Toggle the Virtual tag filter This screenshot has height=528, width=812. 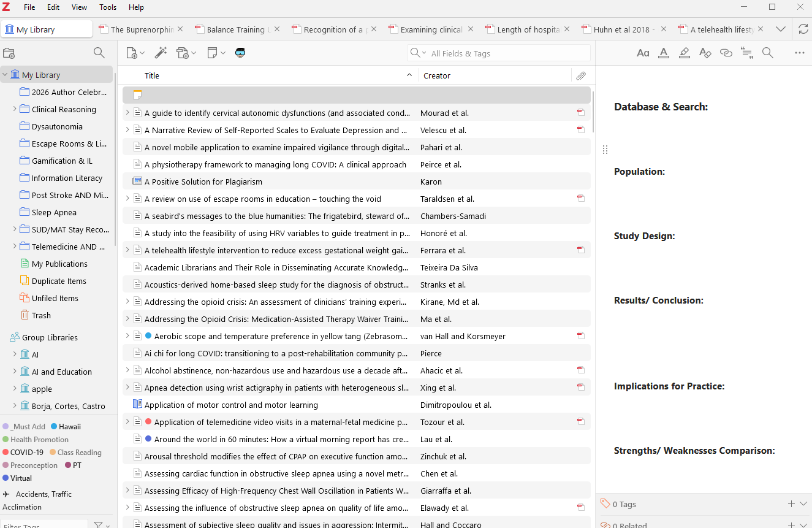coord(17,478)
